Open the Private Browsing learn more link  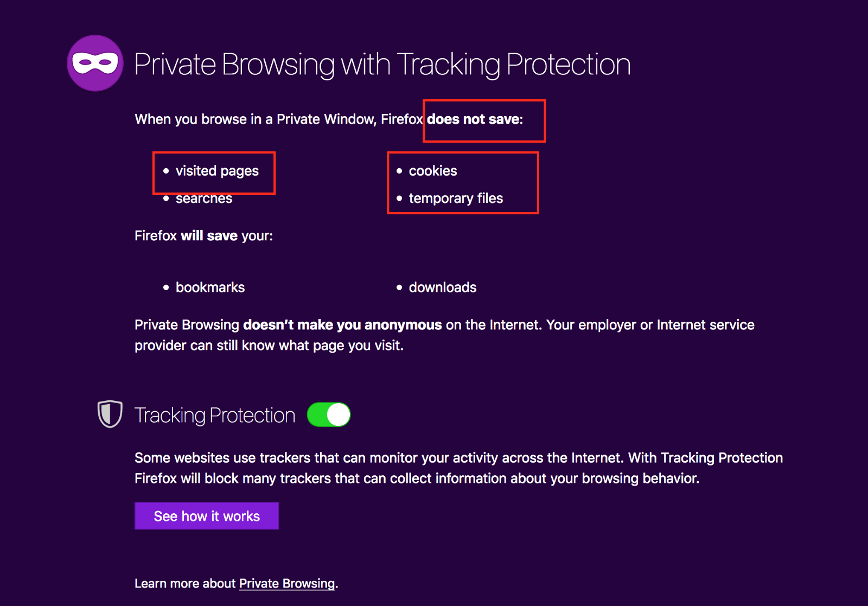(287, 584)
